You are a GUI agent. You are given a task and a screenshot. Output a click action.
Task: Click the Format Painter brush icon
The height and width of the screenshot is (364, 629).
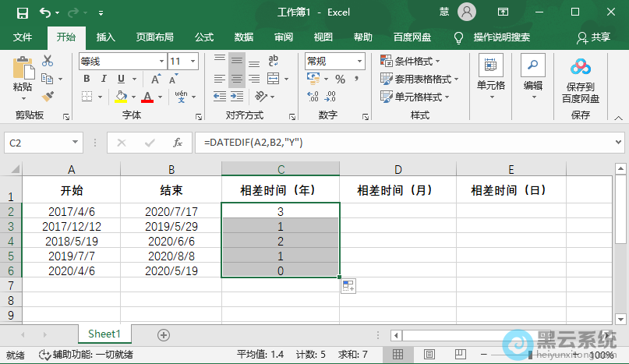tap(48, 97)
